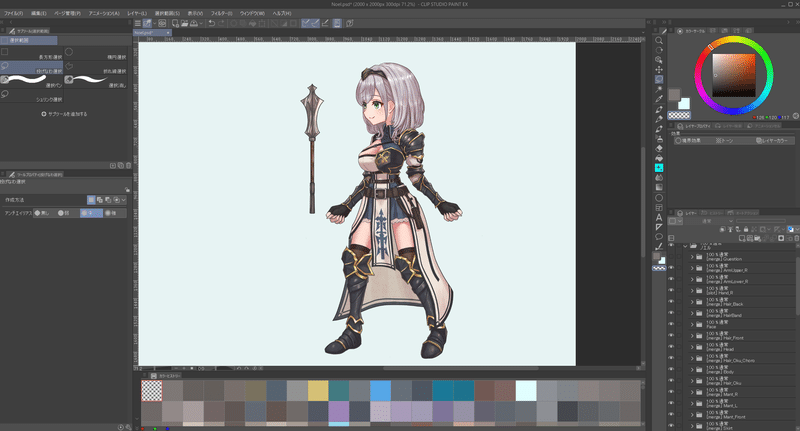This screenshot has width=800, height=431.
Task: Select the cyan Decoration sparkle tool
Action: [659, 168]
